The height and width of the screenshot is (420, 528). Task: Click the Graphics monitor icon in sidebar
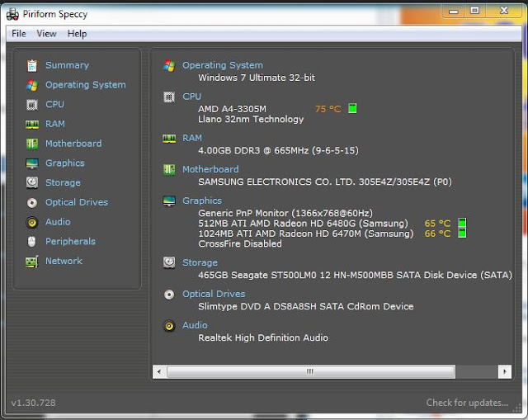(x=32, y=163)
